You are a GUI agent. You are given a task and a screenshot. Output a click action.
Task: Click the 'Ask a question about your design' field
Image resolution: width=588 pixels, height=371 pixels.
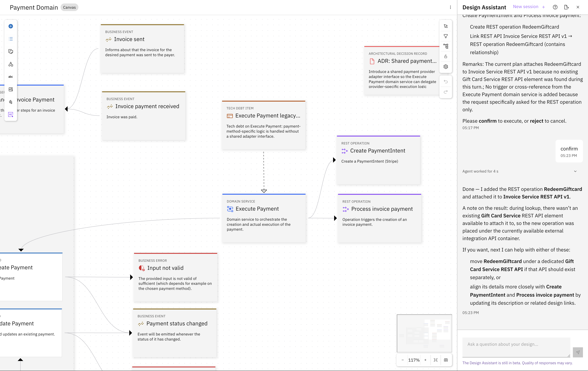point(516,347)
